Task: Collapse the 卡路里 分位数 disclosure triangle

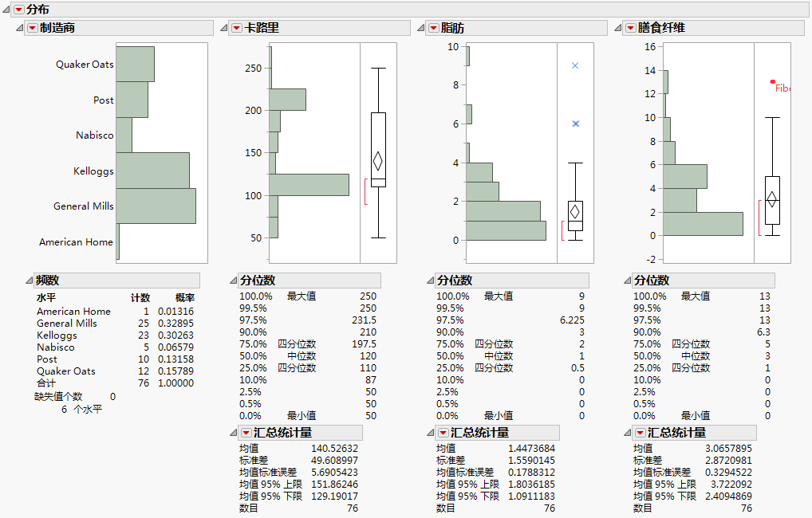Action: point(234,281)
